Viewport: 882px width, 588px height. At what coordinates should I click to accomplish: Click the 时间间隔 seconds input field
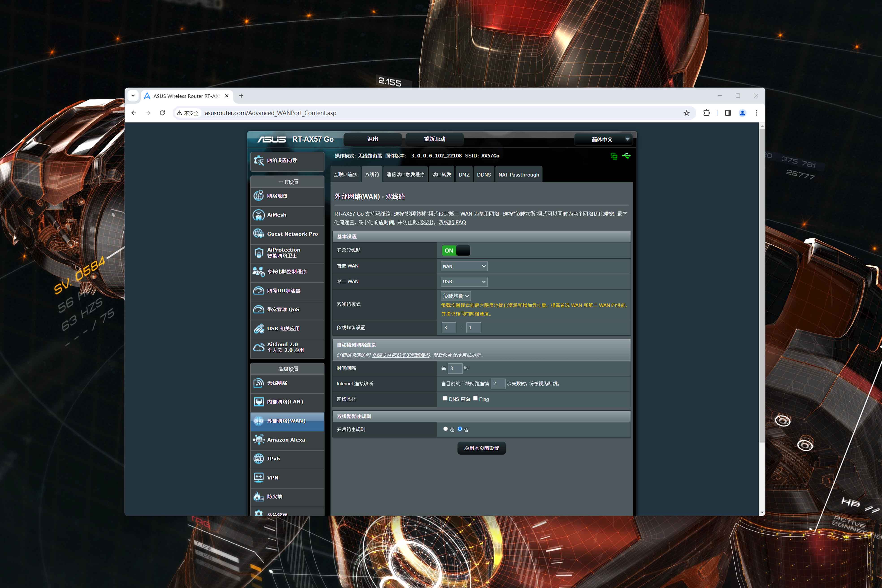[455, 368]
